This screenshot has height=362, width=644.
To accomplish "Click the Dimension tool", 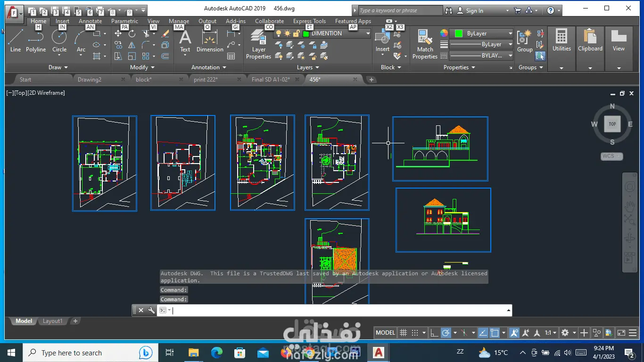I will pos(210,41).
